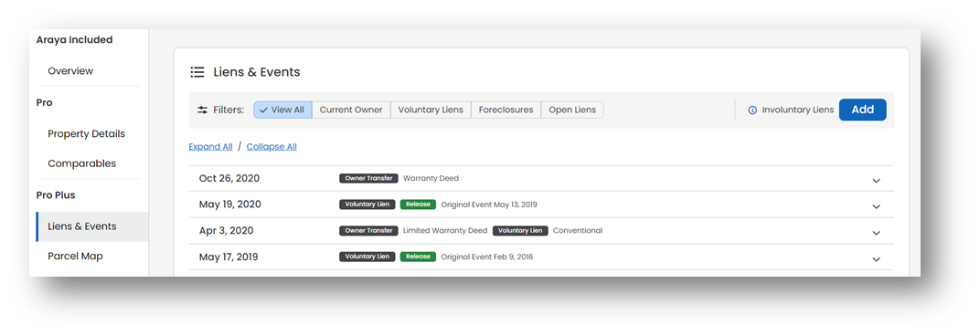Image resolution: width=980 pixels, height=336 pixels.
Task: Click the Release badge in May 17, 2019 row
Action: [418, 257]
